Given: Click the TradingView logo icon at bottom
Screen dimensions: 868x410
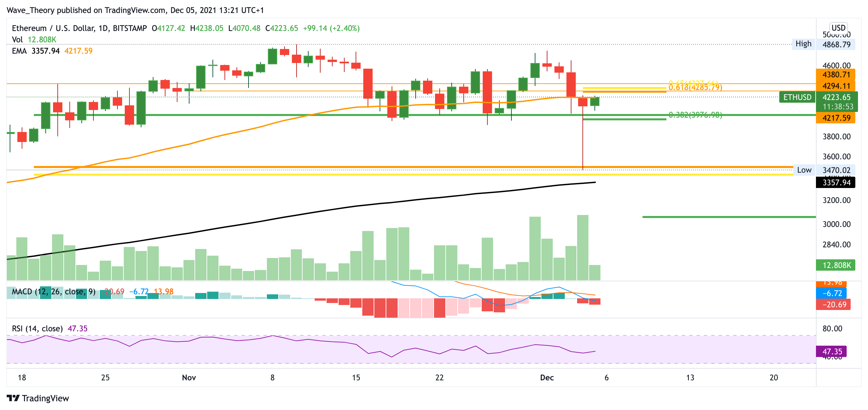Looking at the screenshot, I should pos(13,398).
